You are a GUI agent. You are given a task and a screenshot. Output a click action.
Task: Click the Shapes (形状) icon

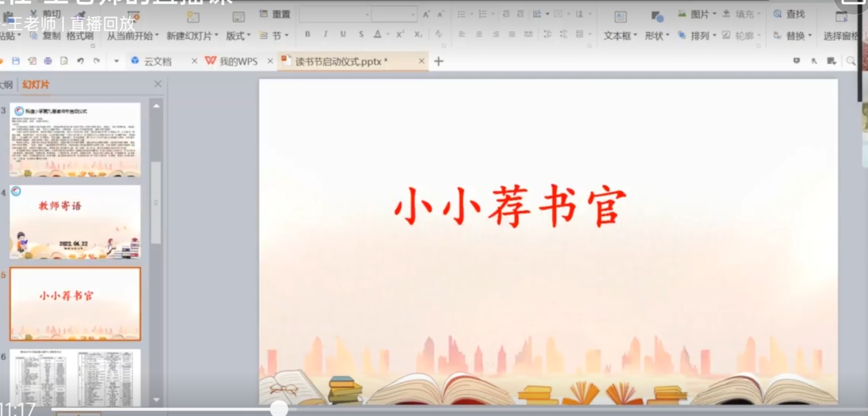[657, 18]
